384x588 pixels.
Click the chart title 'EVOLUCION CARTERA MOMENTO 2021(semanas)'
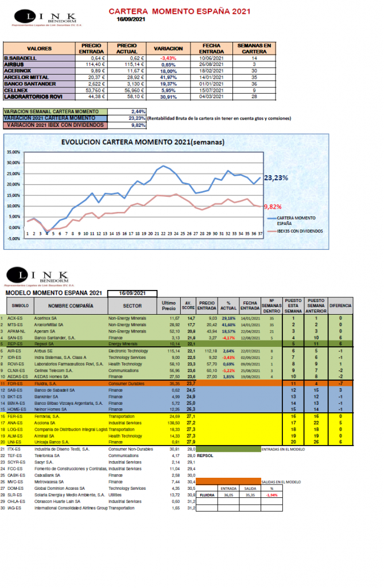143,142
